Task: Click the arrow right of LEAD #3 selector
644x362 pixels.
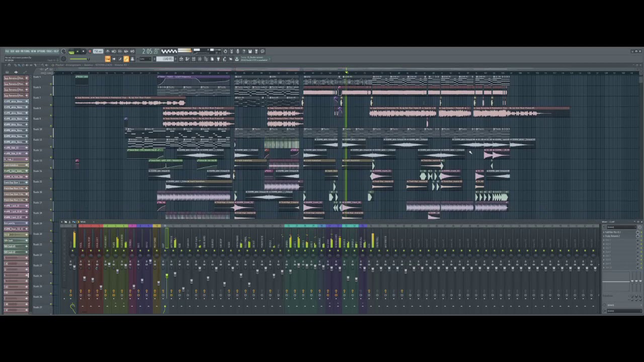Action: pos(176,59)
